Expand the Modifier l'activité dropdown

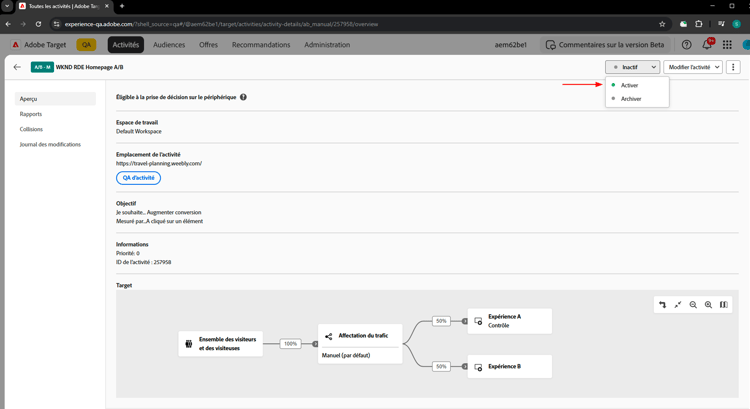tap(693, 67)
